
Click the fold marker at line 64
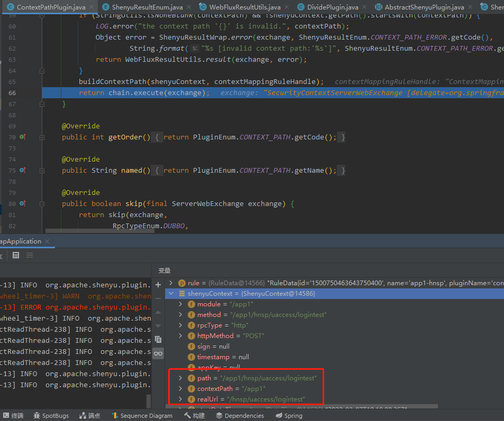[x=42, y=71]
